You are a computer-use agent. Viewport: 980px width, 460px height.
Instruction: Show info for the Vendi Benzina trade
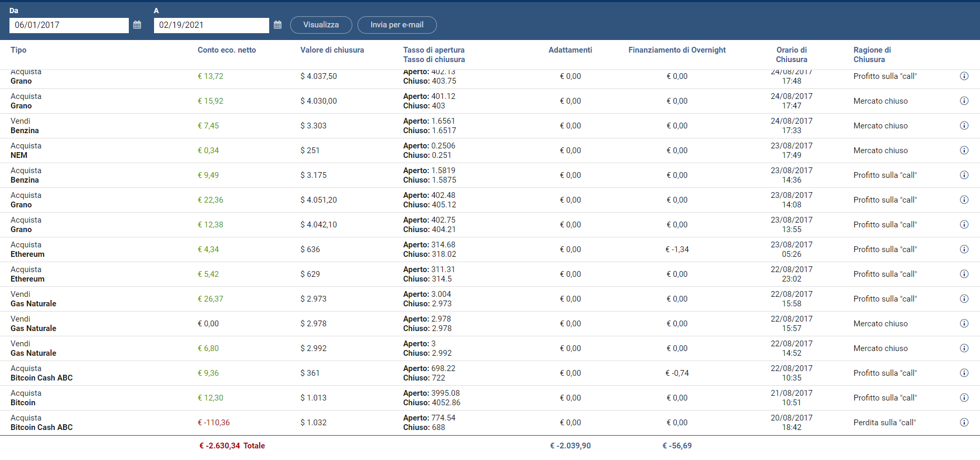[x=964, y=126]
